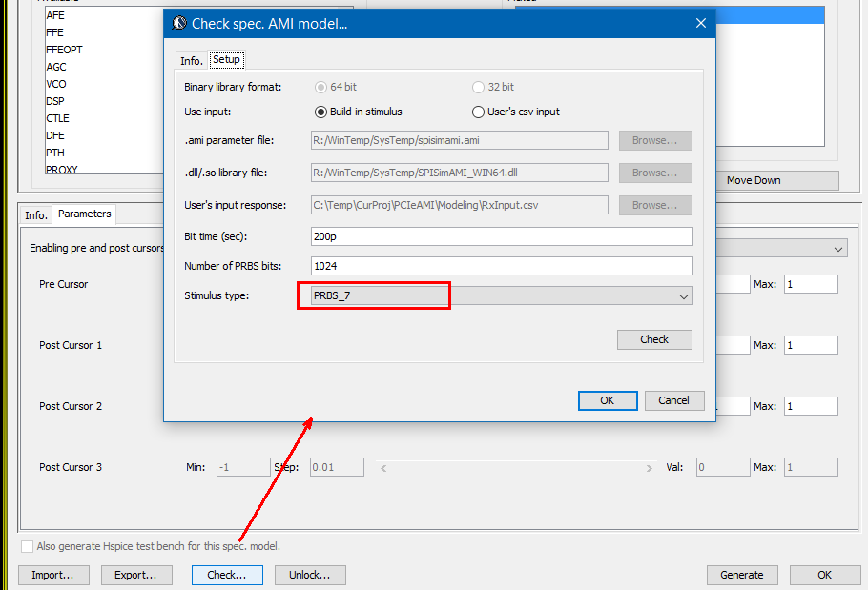Click the dialog title bar app icon
Image resolution: width=868 pixels, height=590 pixels.
point(178,24)
